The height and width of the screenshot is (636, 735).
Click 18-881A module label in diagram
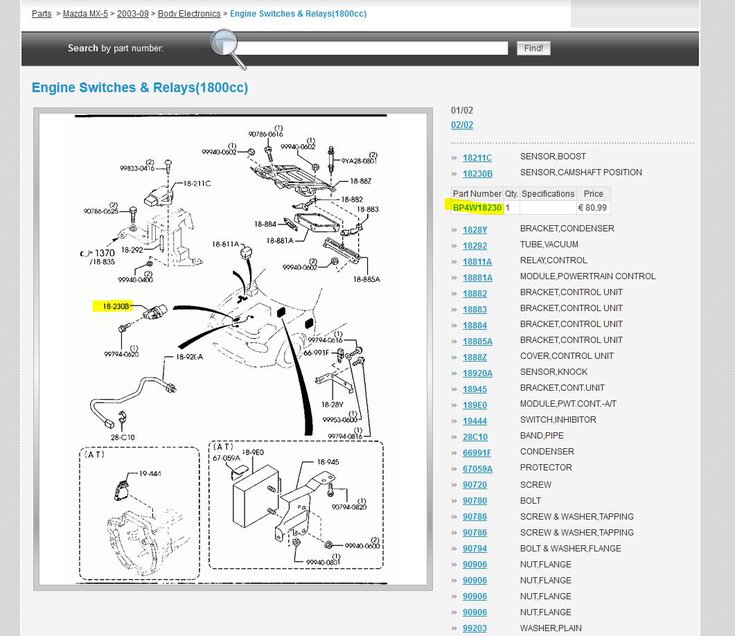(x=280, y=240)
